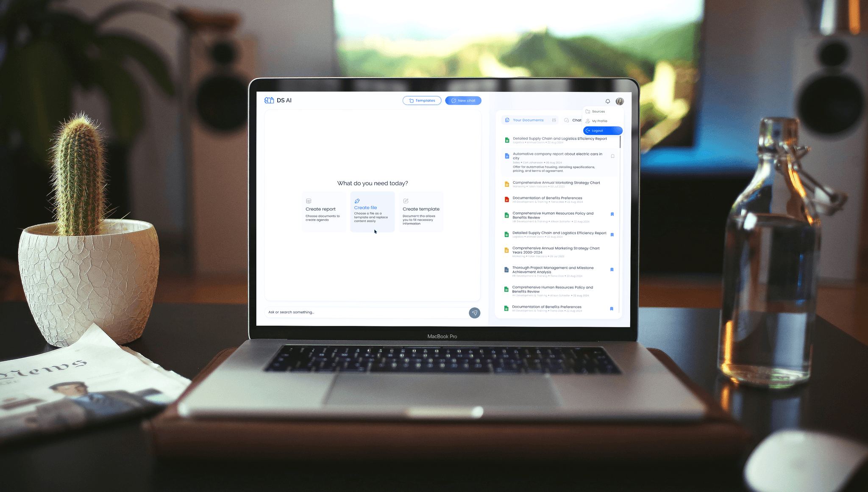868x492 pixels.
Task: Click the Create report icon
Action: coord(309,201)
